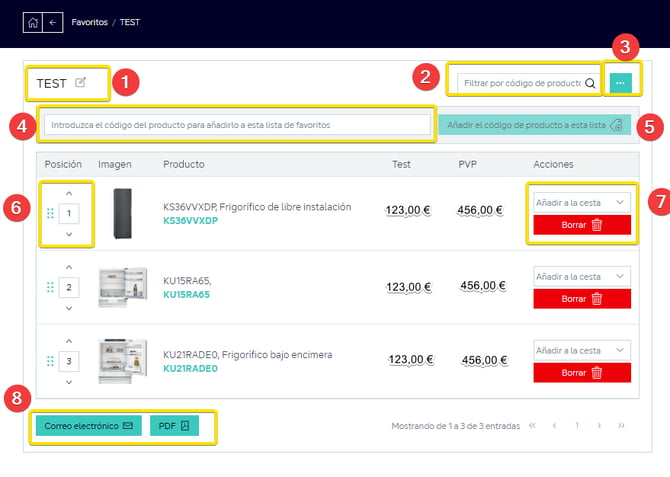This screenshot has height=477, width=670.
Task: Expand 'Añadir a la cesta' dropdown for KS36VVXDP
Action: pyautogui.click(x=581, y=202)
